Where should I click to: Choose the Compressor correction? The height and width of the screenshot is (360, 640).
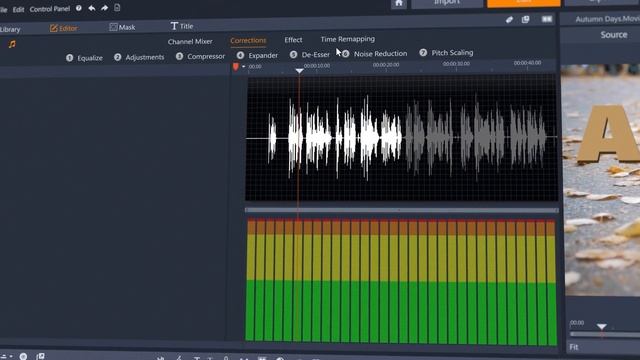[200, 56]
